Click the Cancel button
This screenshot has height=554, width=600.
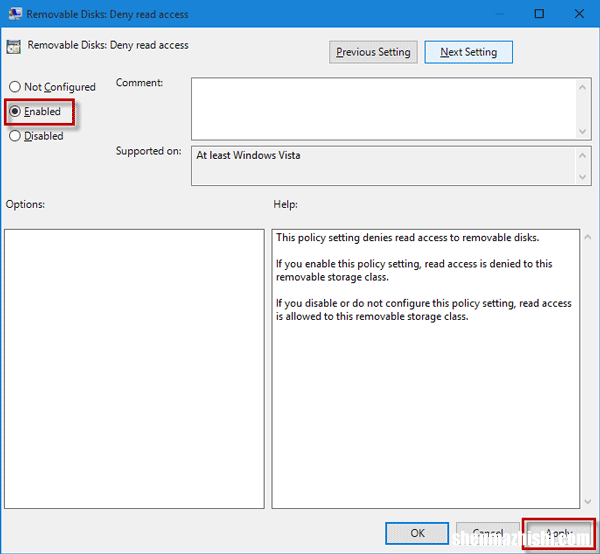488,533
